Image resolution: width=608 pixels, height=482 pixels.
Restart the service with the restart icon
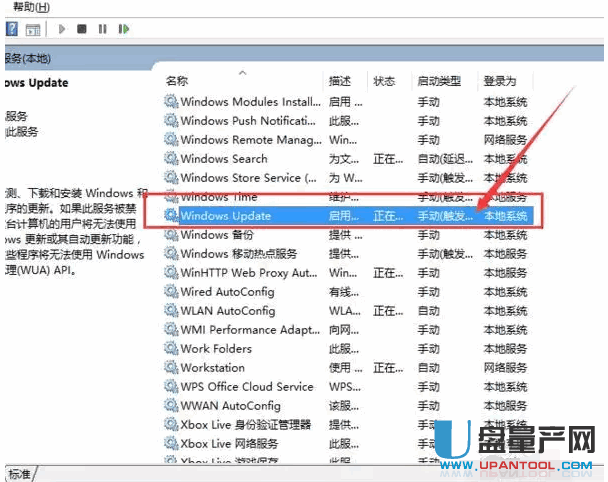(121, 30)
